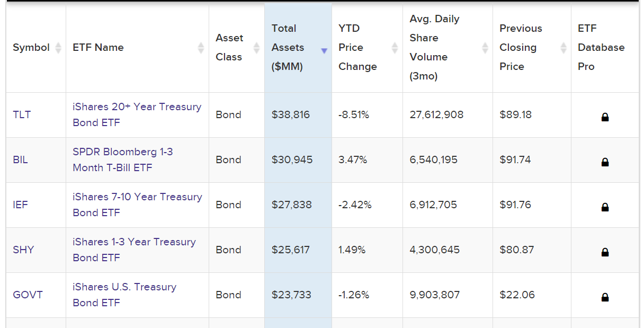Click the lock icon in the TLT row
Viewport: 644px width, 328px height.
pyautogui.click(x=605, y=117)
